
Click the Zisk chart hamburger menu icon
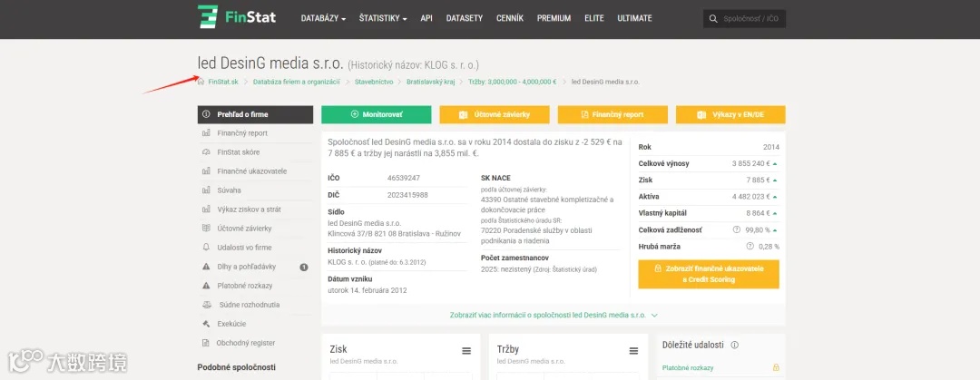coord(466,351)
